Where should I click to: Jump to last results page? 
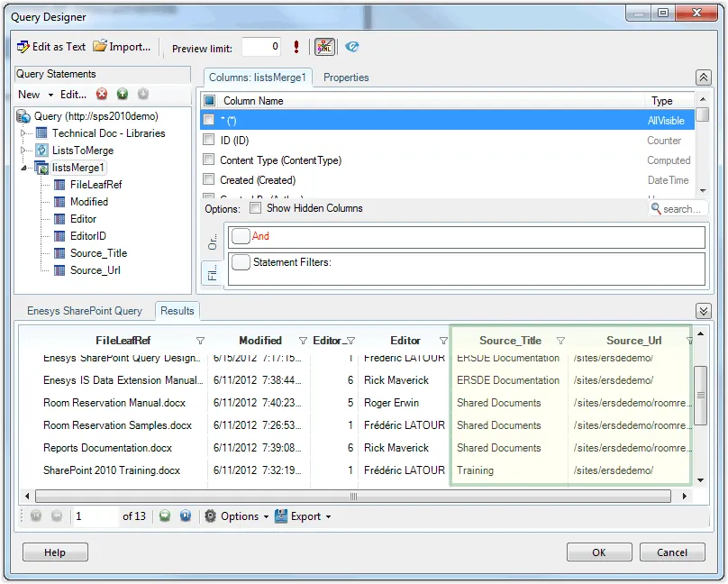click(x=186, y=516)
